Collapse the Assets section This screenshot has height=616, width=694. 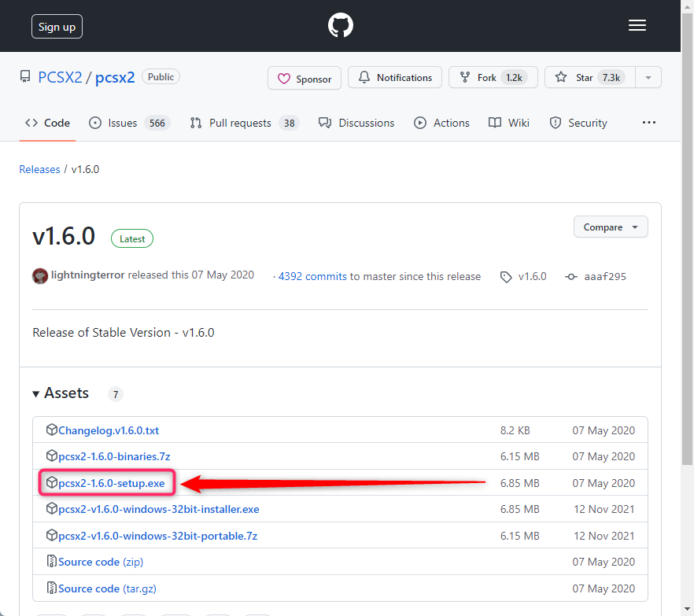tap(61, 393)
